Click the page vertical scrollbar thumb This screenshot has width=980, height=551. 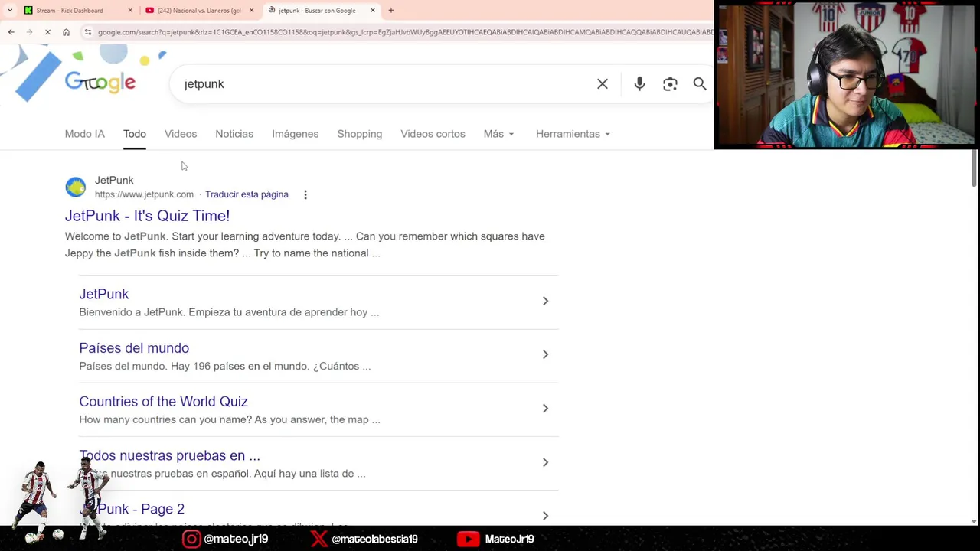[x=974, y=168]
